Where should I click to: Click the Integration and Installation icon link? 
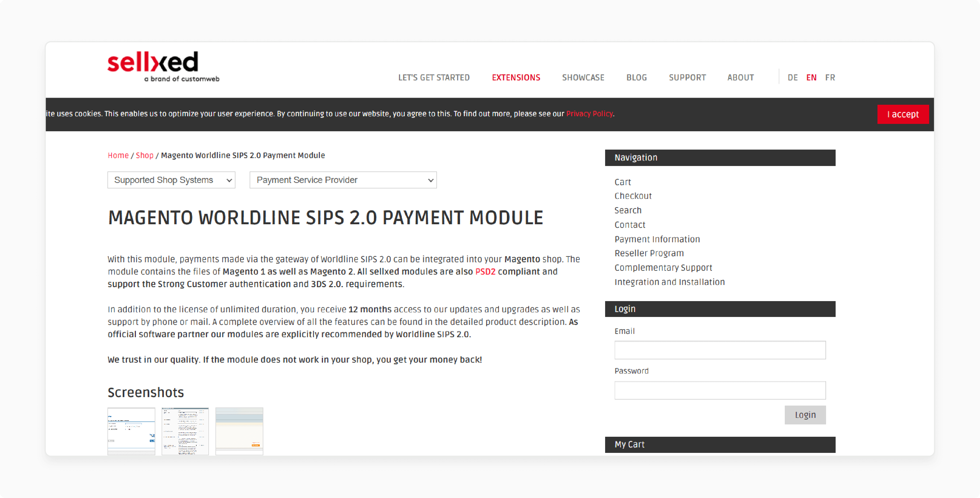(x=669, y=282)
